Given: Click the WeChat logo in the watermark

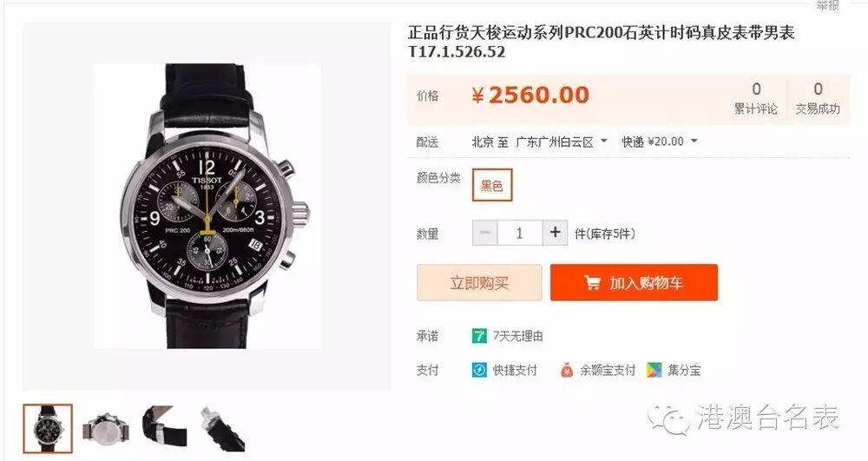Looking at the screenshot, I should [669, 419].
